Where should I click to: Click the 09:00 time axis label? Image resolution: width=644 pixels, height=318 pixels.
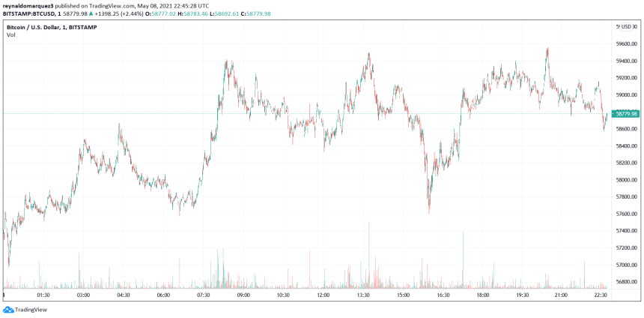[x=243, y=295]
